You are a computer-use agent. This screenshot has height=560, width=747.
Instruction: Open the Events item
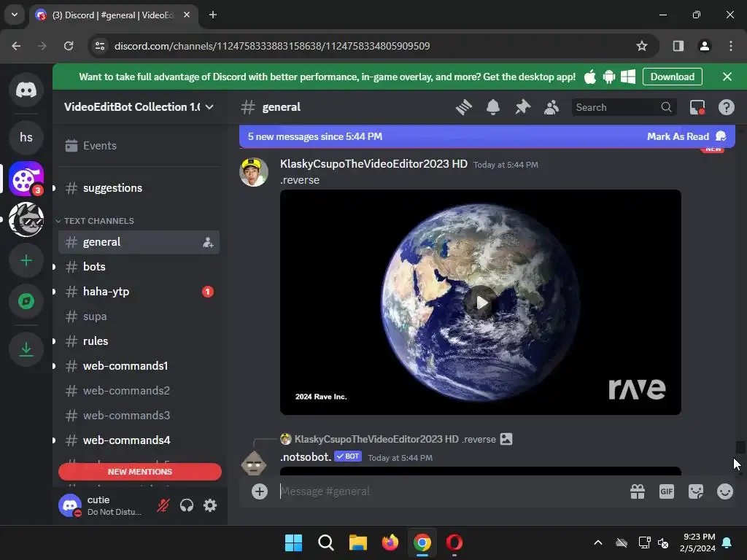[x=139, y=146]
